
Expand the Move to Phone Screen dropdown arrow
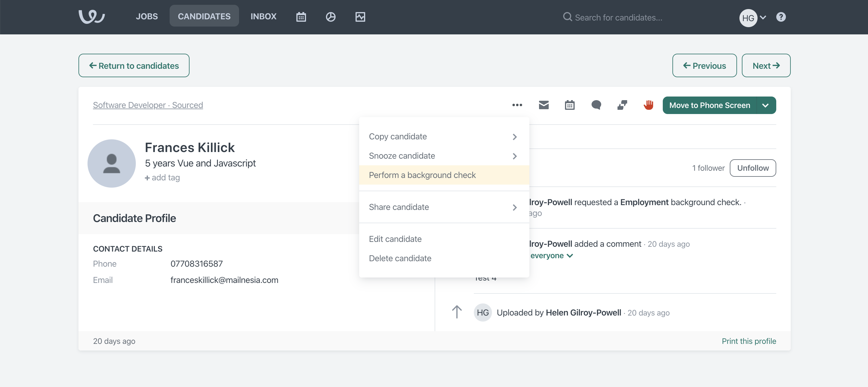[x=765, y=106]
